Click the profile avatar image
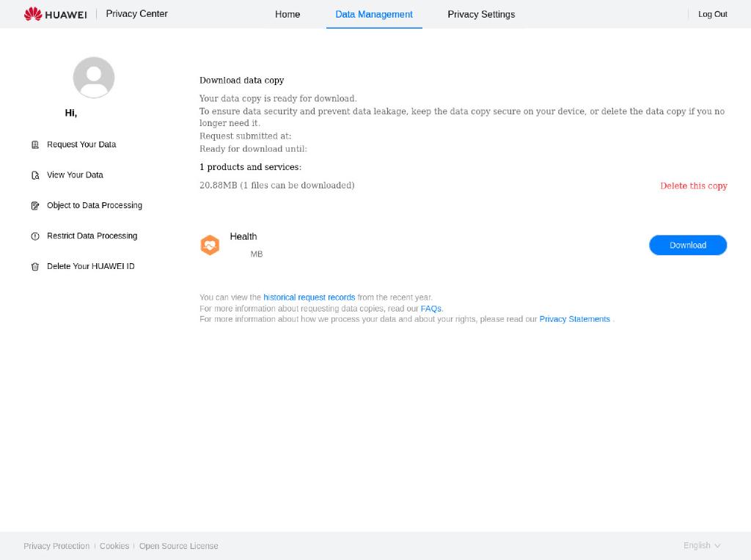This screenshot has height=560, width=751. (x=93, y=77)
